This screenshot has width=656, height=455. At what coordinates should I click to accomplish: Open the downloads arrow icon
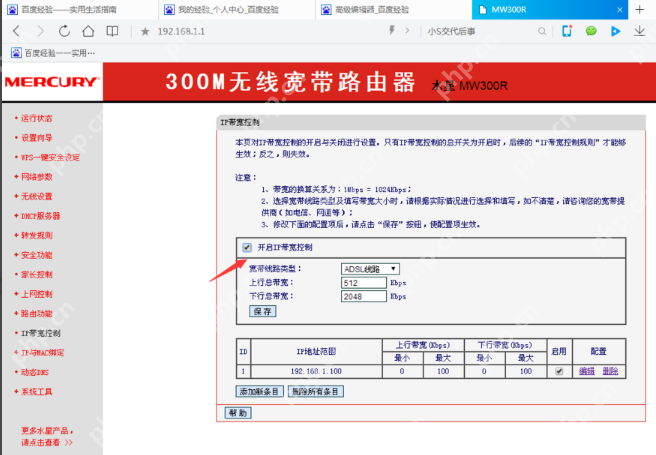[x=639, y=31]
